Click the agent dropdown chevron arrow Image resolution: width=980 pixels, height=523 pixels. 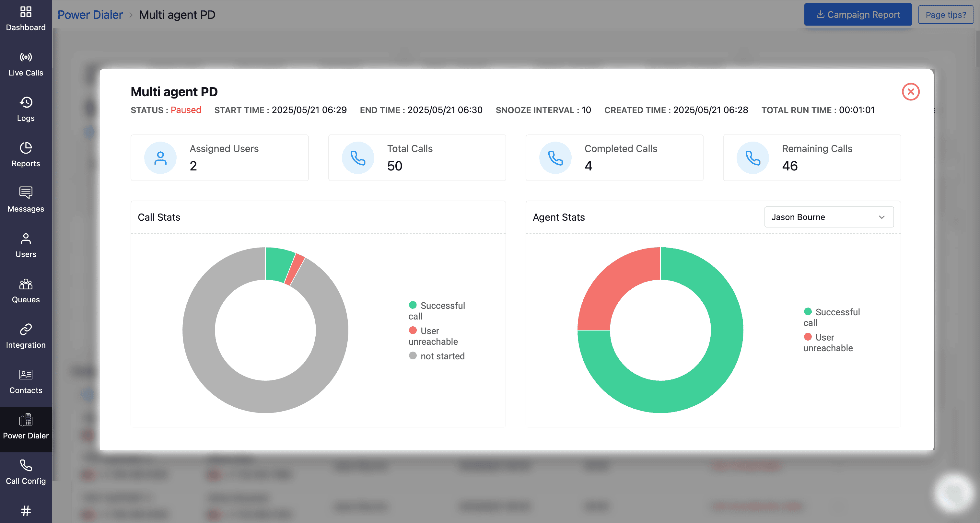click(881, 217)
